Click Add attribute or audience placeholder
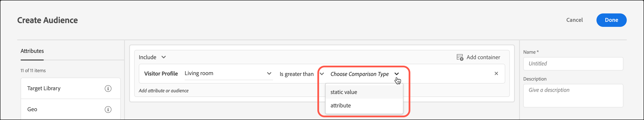The height and width of the screenshot is (120, 644). [x=163, y=91]
